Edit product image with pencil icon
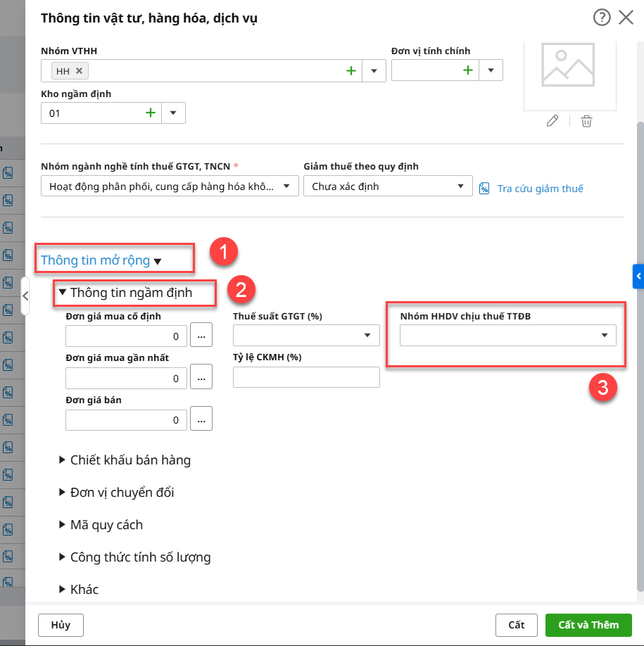 tap(553, 121)
